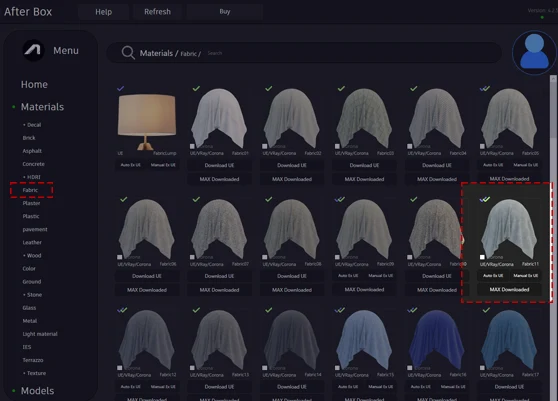Click Download UE button under Fabric02
This screenshot has width=558, height=401.
tap(292, 165)
